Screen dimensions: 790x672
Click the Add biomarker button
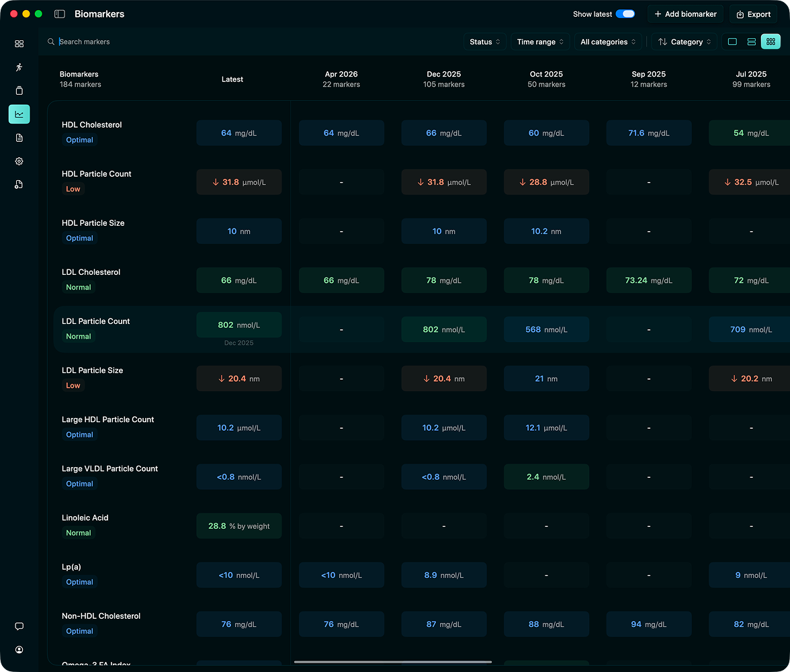pyautogui.click(x=685, y=14)
